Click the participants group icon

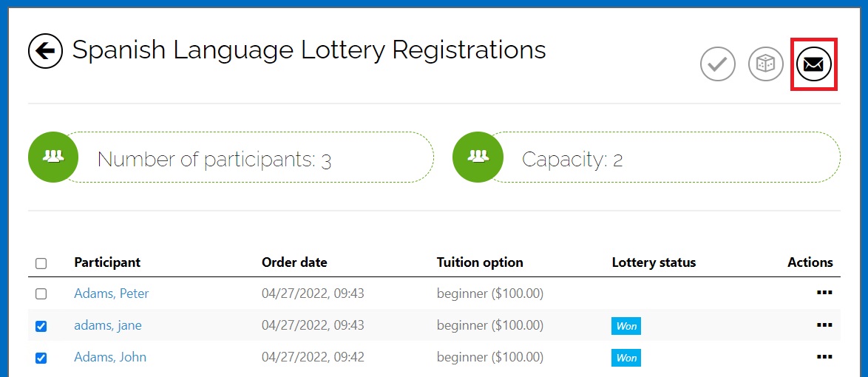click(53, 157)
